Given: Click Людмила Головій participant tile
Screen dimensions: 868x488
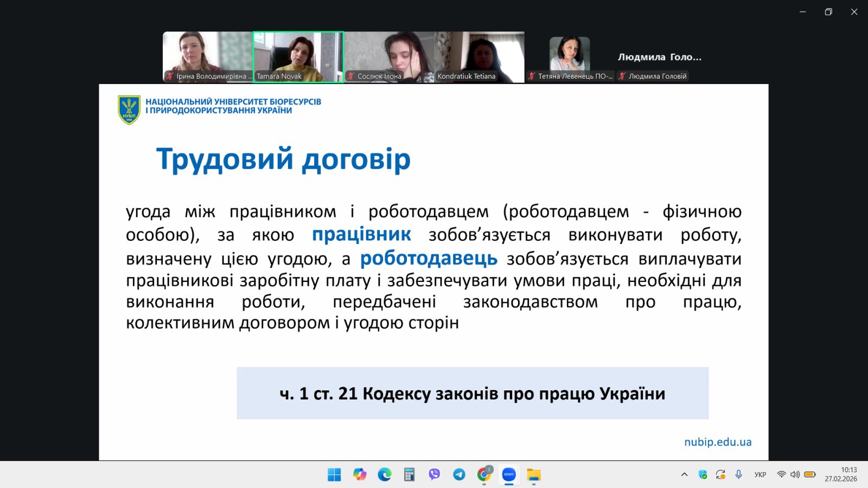Looking at the screenshot, I should click(660, 57).
